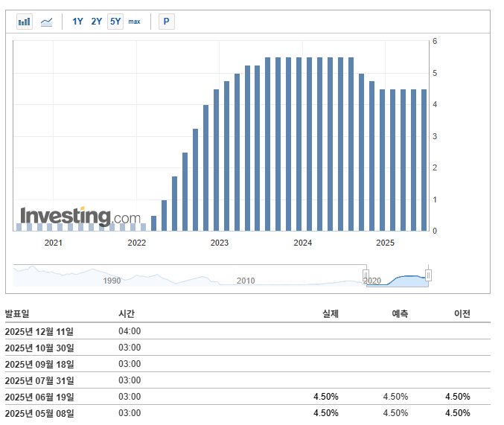Select the 2025년 10월 30일 row date

[39, 348]
